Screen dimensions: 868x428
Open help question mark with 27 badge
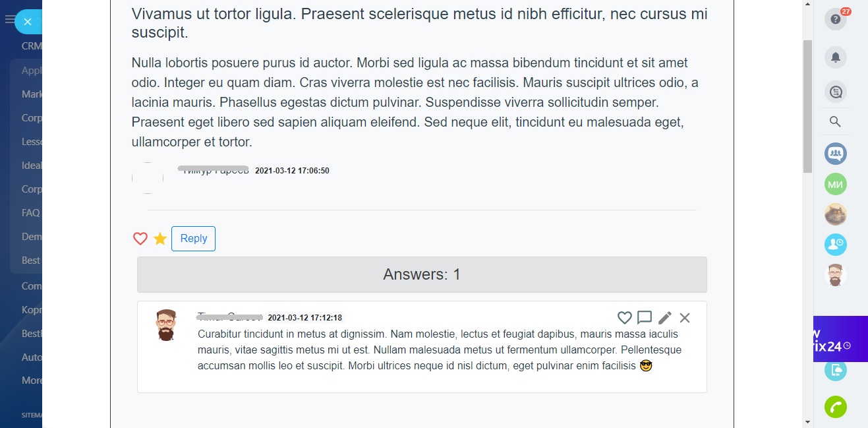coord(836,20)
